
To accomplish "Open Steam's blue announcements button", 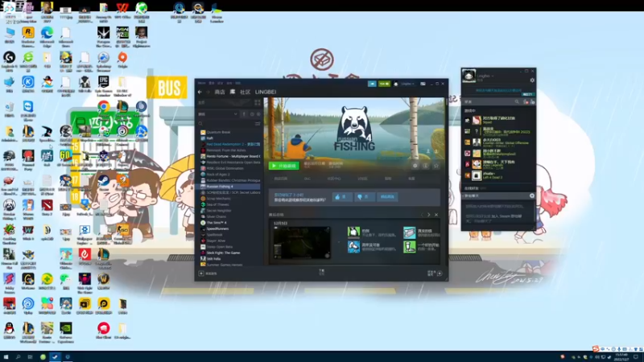I will (372, 84).
